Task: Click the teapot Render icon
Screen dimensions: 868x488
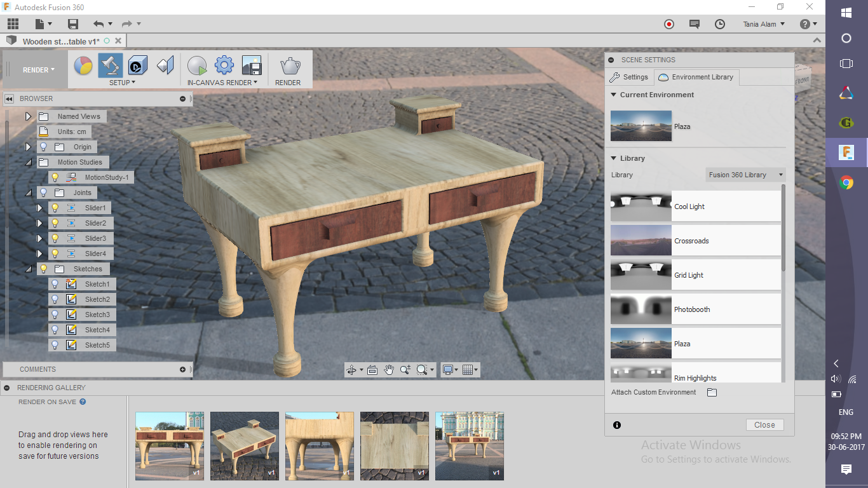Action: coord(290,65)
